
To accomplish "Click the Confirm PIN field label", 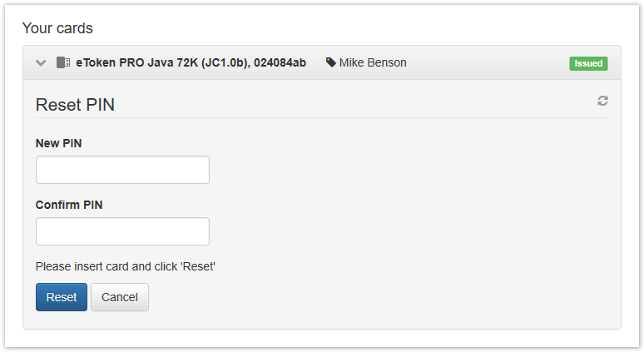I will click(69, 205).
